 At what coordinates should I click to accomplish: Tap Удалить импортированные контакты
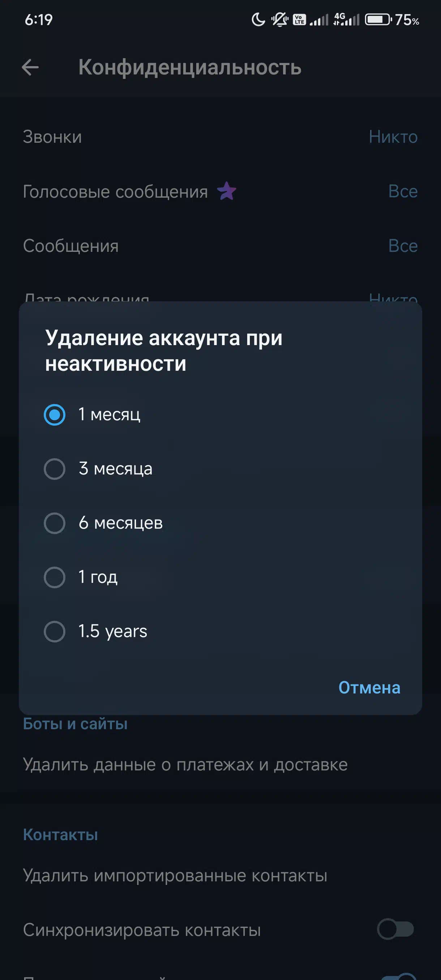click(x=175, y=875)
